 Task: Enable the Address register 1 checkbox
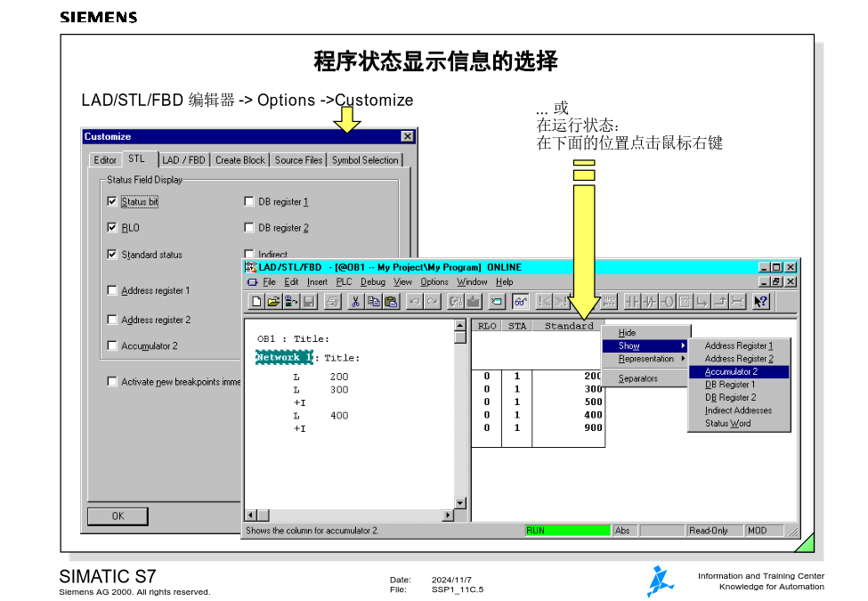112,290
